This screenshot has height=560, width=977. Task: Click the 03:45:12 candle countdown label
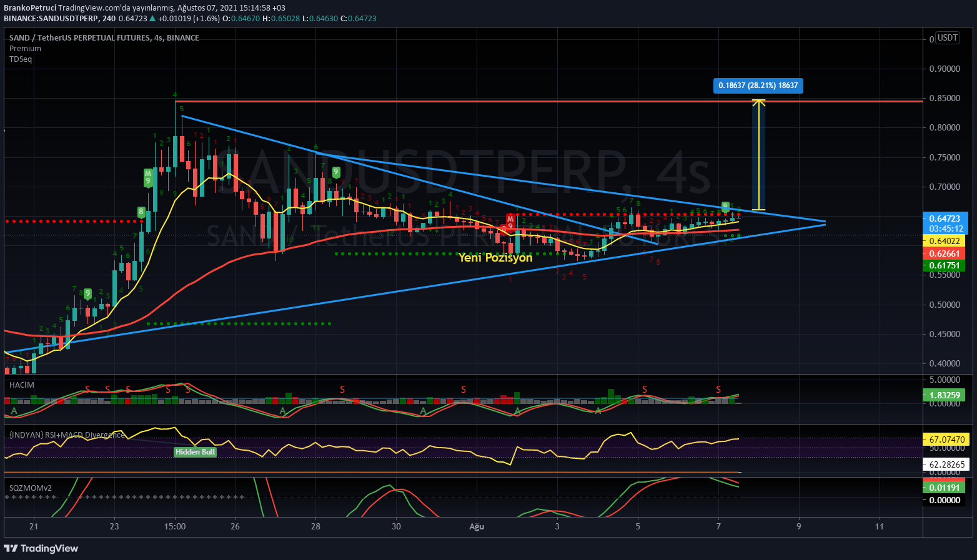click(945, 228)
